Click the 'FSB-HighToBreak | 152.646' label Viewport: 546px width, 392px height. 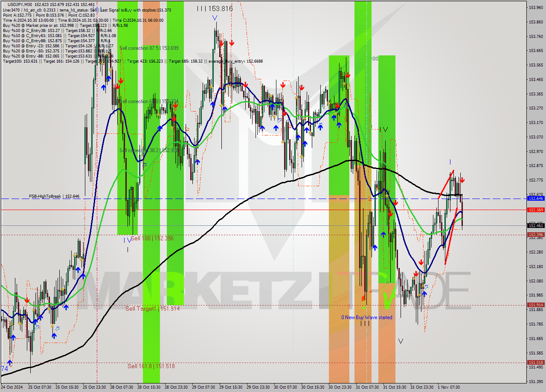pos(54,196)
